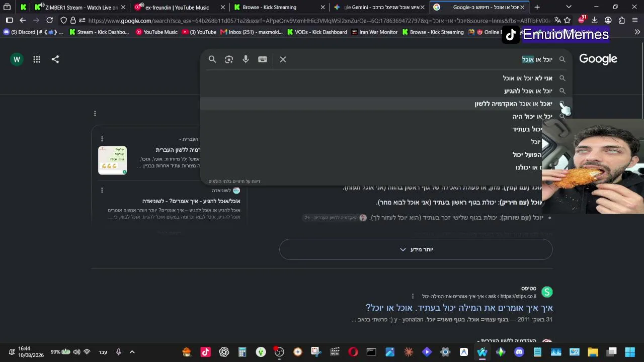
Task: Click the search magnifier button in Google search box
Action: 212,59
